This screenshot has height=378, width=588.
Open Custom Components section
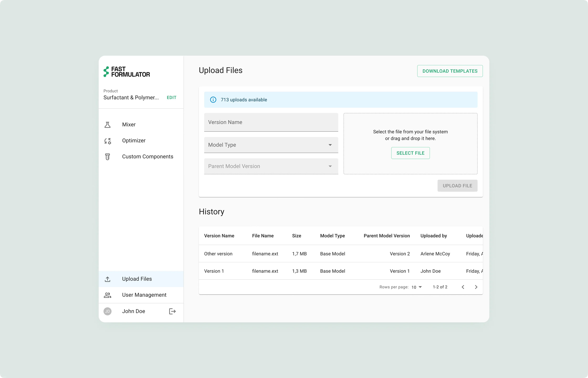pos(141,157)
